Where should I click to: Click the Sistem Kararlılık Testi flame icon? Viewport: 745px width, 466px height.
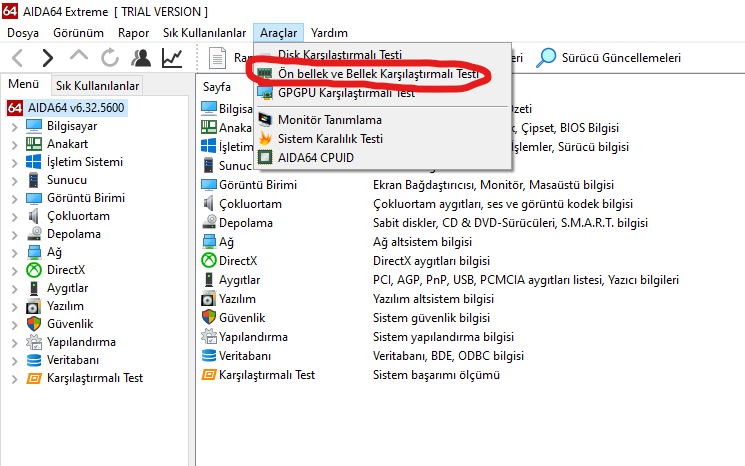pyautogui.click(x=265, y=139)
